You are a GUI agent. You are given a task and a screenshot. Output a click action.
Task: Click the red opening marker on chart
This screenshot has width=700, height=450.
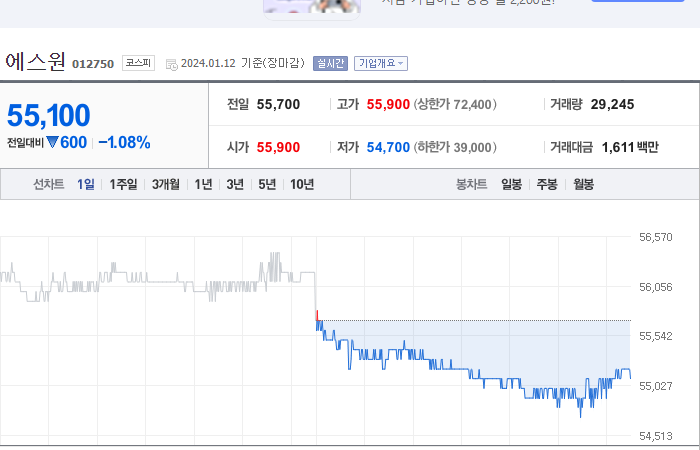point(317,315)
